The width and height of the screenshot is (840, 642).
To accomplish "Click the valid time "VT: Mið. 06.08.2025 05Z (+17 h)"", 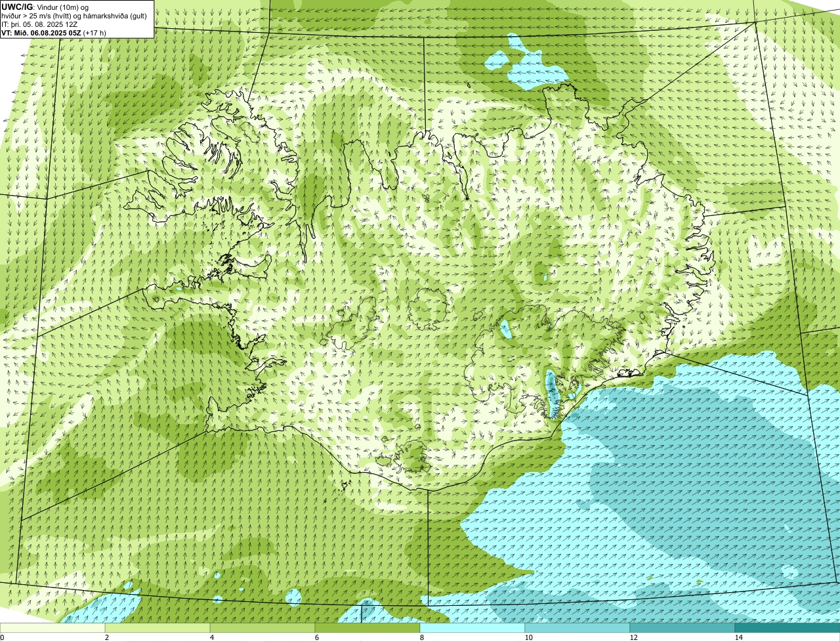I will (x=54, y=32).
